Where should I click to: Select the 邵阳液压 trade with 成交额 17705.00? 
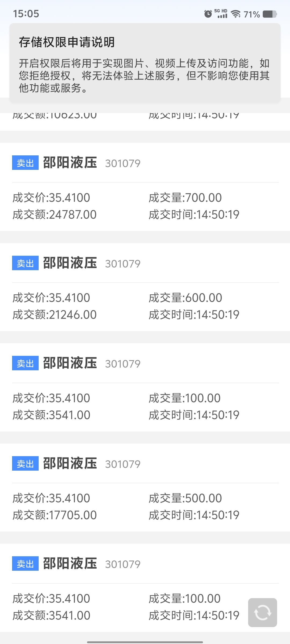[145, 488]
